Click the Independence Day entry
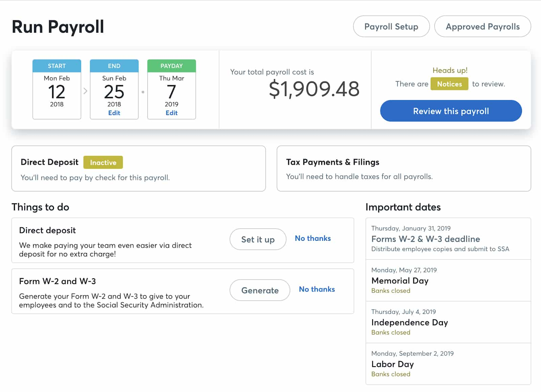541x392 pixels. pyautogui.click(x=409, y=322)
